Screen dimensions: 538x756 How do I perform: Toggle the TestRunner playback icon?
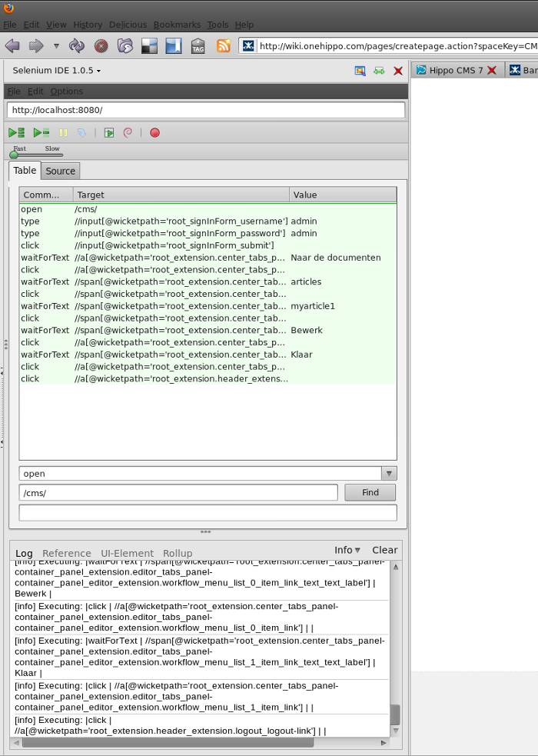(x=109, y=132)
